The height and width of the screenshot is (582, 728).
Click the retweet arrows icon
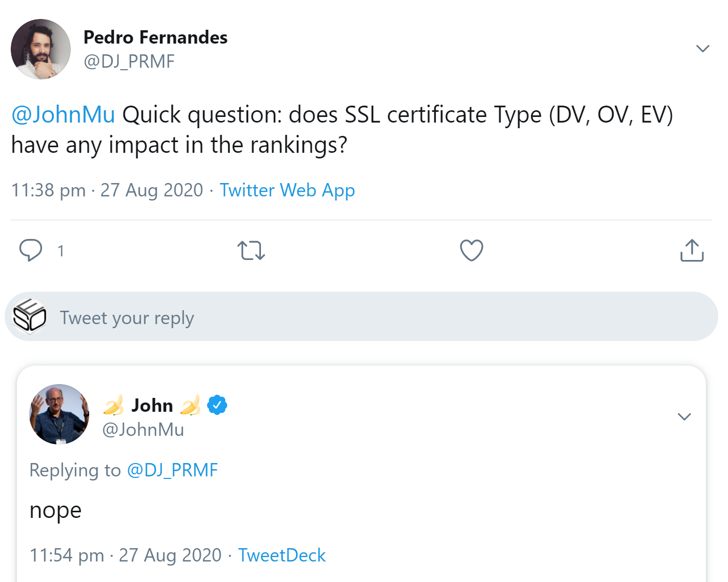click(x=251, y=251)
